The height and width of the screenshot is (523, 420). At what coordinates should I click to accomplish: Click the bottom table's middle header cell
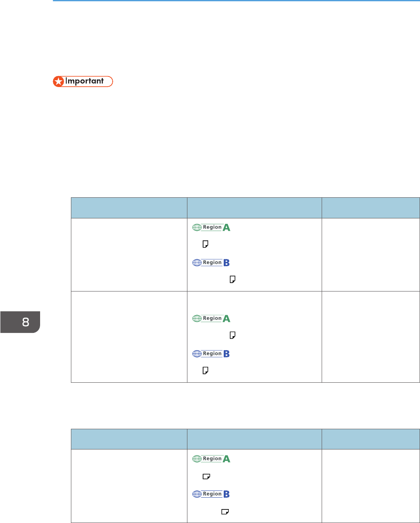coord(254,439)
